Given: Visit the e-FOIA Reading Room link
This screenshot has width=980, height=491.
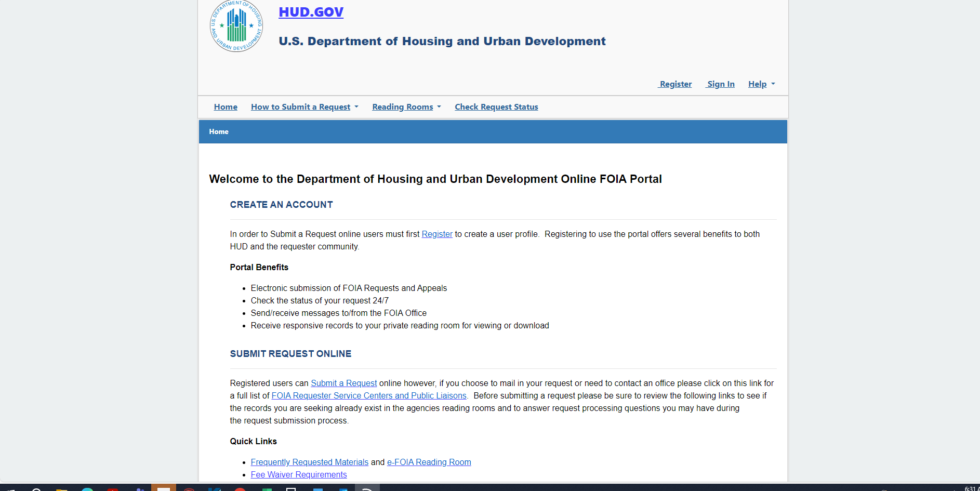Looking at the screenshot, I should (429, 462).
